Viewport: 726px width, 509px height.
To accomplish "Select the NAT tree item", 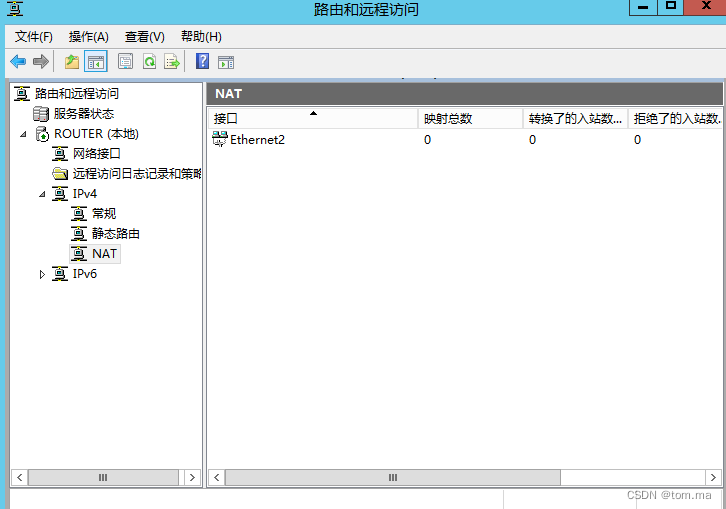I will coord(104,253).
